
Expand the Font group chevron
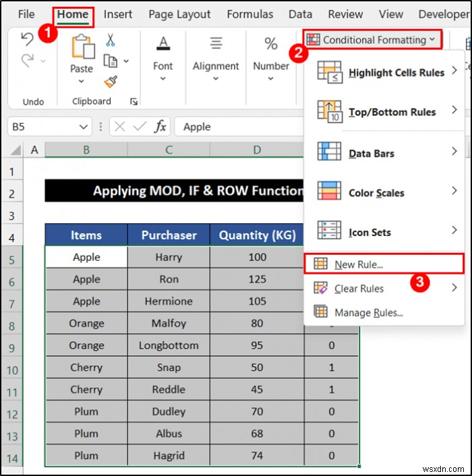coord(163,79)
